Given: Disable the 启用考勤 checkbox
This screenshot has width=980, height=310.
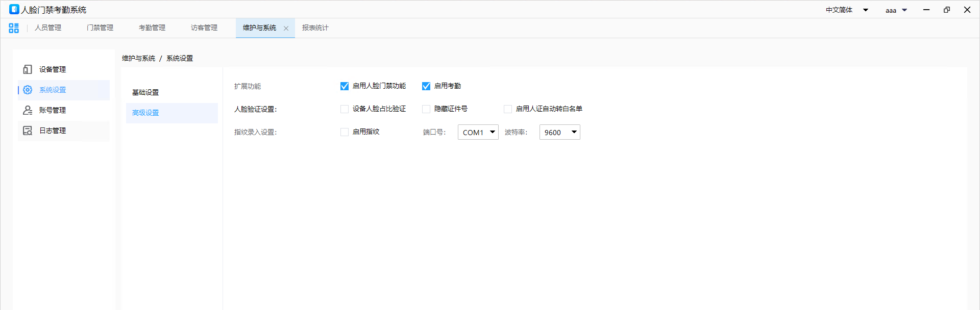Looking at the screenshot, I should 426,86.
